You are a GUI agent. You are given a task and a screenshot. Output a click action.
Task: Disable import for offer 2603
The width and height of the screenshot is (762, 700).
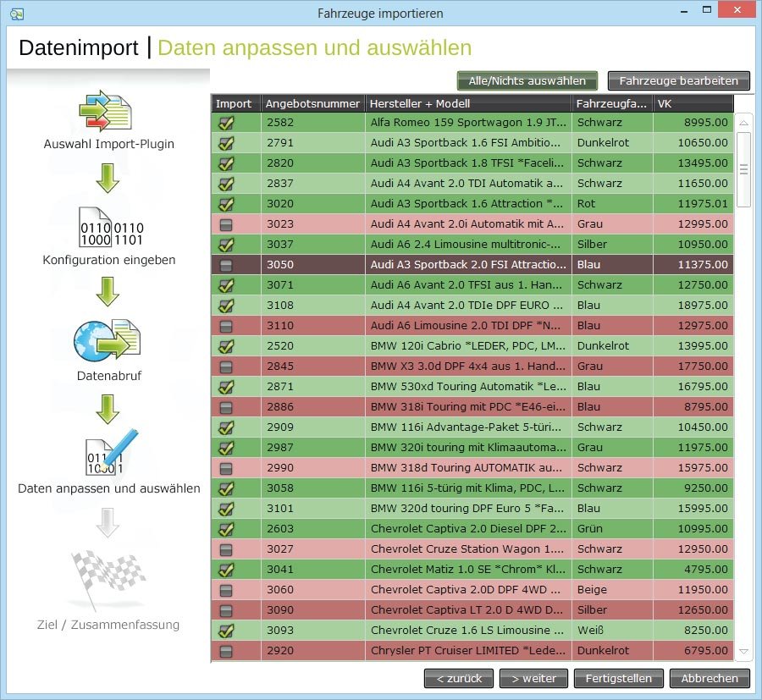226,529
